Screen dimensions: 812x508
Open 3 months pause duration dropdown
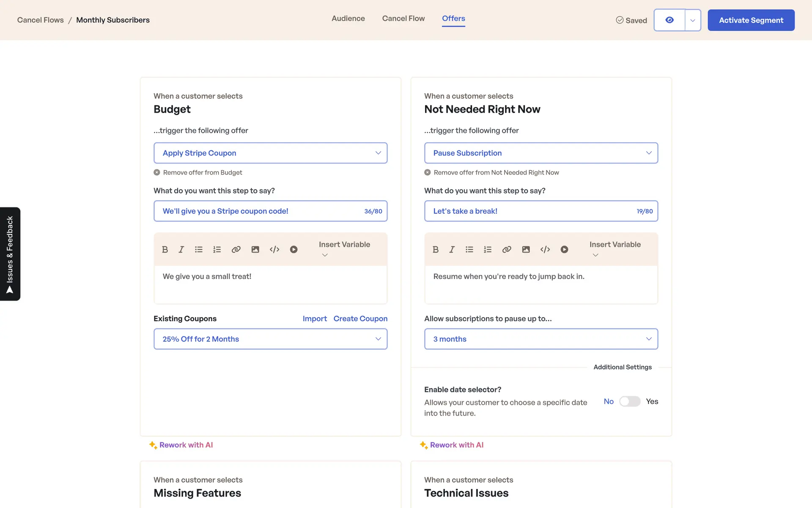(x=541, y=339)
